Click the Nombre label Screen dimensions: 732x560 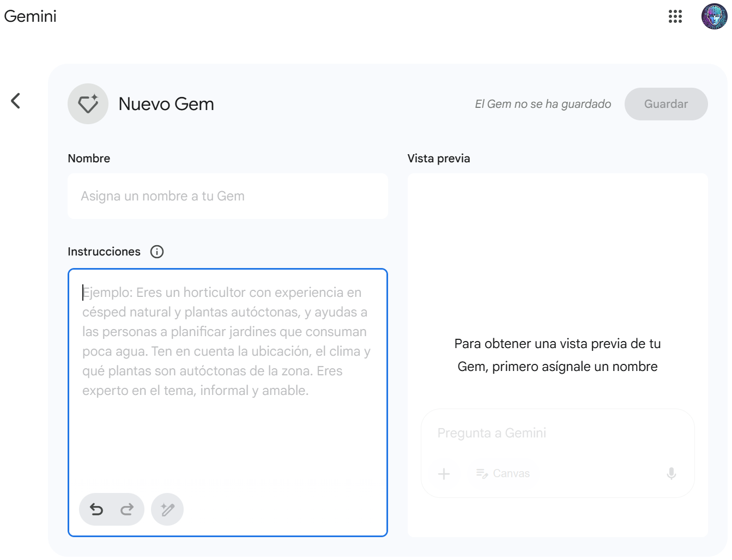89,159
